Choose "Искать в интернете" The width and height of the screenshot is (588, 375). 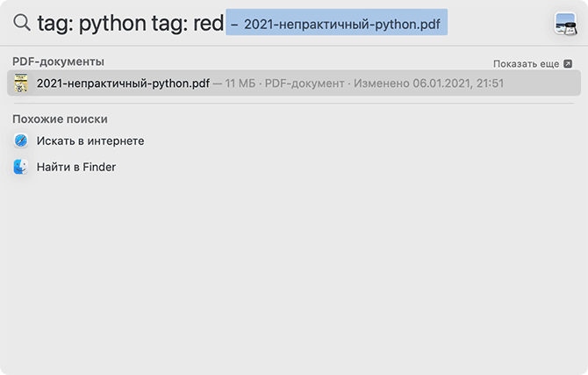pos(90,141)
